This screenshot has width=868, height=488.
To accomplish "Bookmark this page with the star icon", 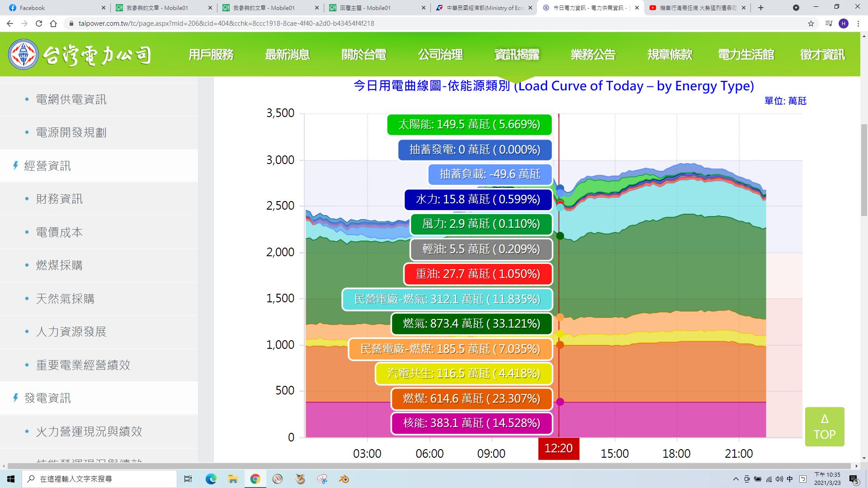I will point(811,23).
